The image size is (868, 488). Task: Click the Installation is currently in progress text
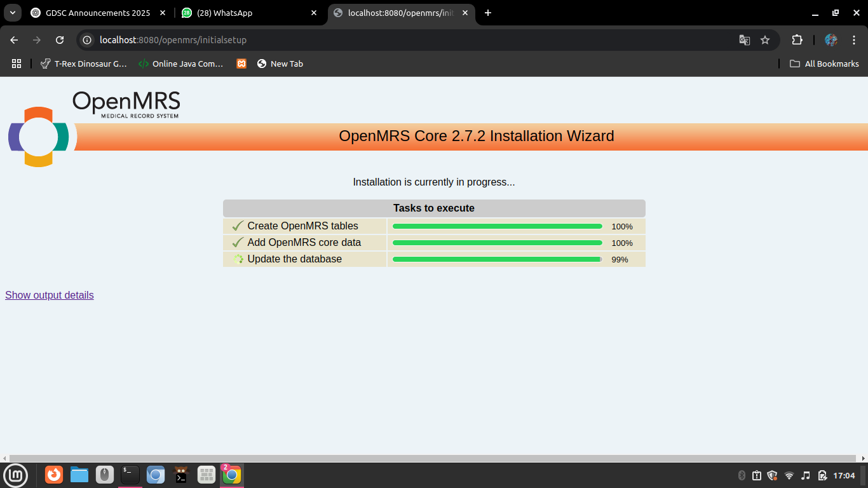pyautogui.click(x=434, y=182)
